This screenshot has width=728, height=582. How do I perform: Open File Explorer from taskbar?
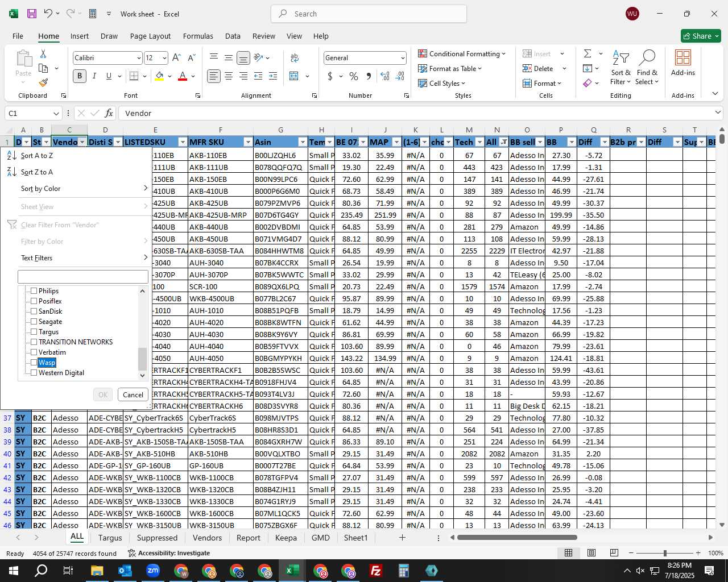coord(97,571)
